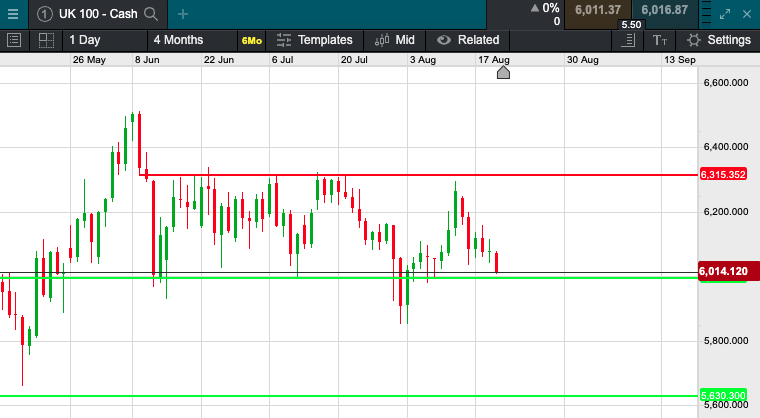Click the buy price 6,016.87

pos(665,10)
